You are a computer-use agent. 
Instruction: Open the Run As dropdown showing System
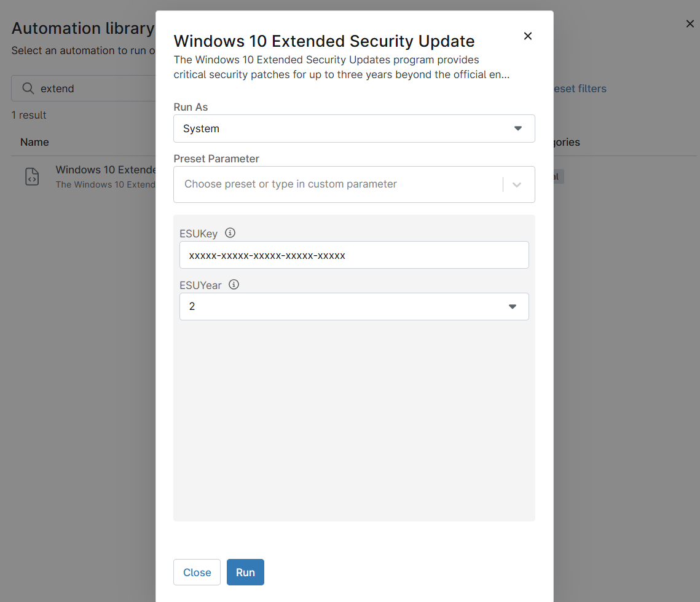tap(354, 129)
